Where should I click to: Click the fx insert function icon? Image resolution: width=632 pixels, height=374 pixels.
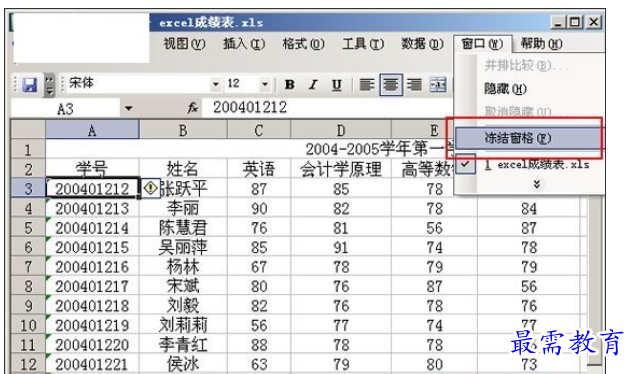[x=193, y=108]
